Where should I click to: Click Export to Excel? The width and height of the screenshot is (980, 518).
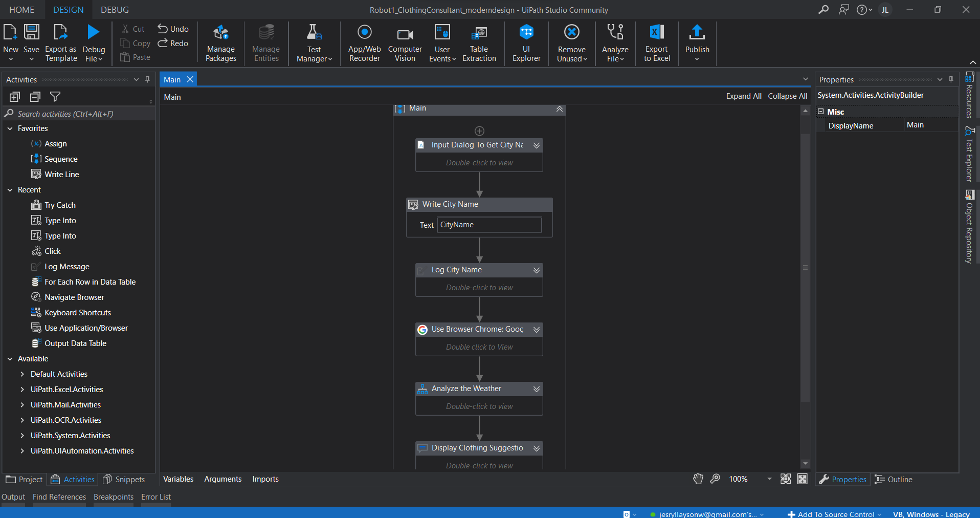[x=657, y=44]
